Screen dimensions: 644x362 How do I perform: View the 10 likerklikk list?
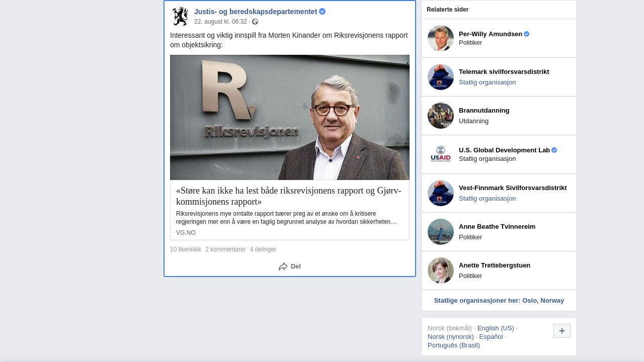pos(186,249)
